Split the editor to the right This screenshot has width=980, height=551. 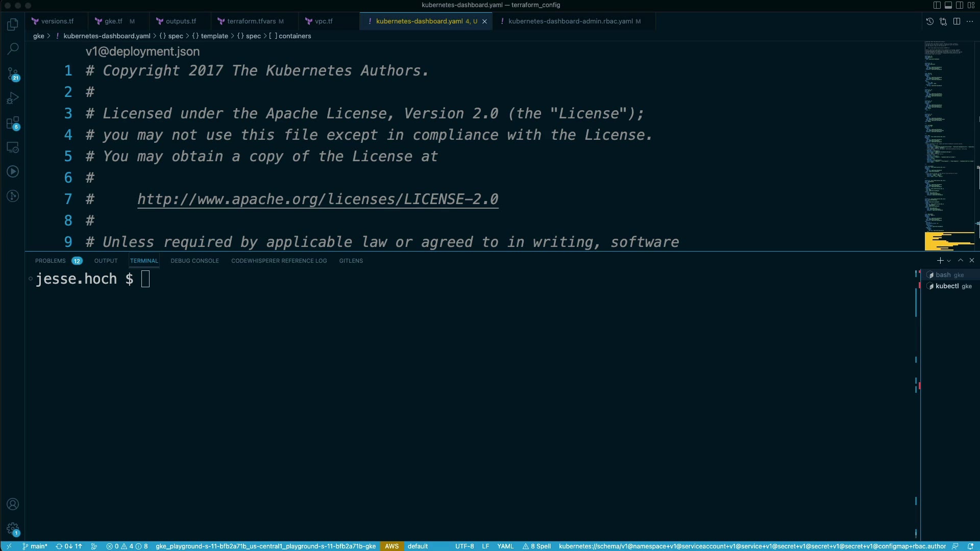(x=957, y=21)
